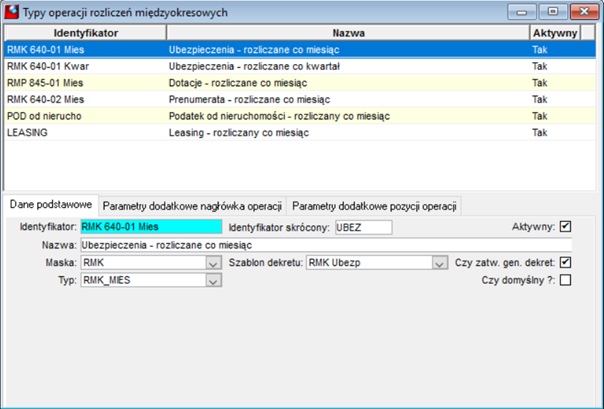Sort by Aktywny column header
The height and width of the screenshot is (409, 604).
click(x=555, y=33)
